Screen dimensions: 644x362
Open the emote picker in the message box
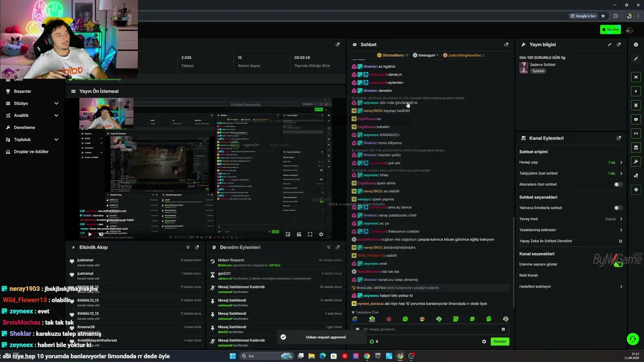click(x=503, y=329)
